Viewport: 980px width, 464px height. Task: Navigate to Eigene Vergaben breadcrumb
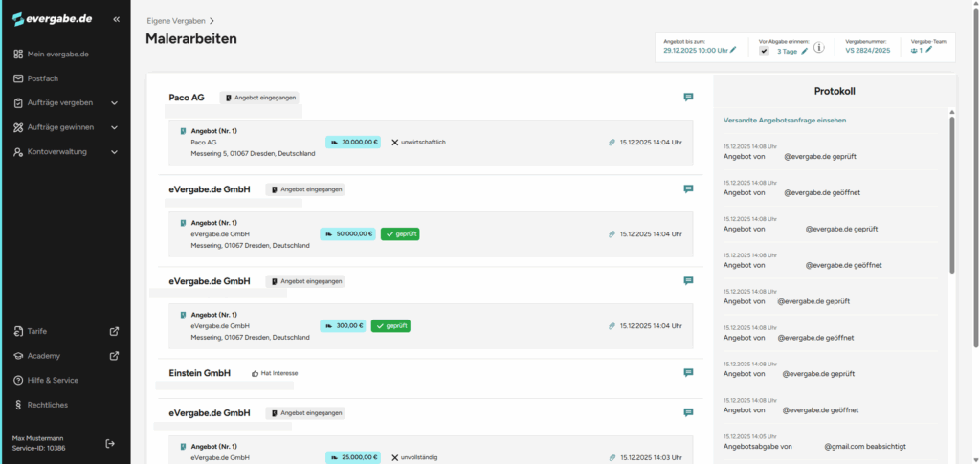coord(175,20)
